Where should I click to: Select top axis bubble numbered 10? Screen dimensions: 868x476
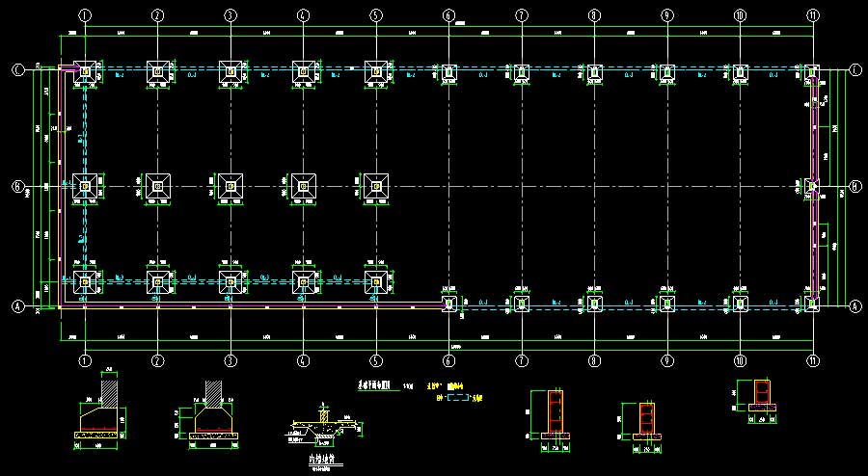(740, 16)
